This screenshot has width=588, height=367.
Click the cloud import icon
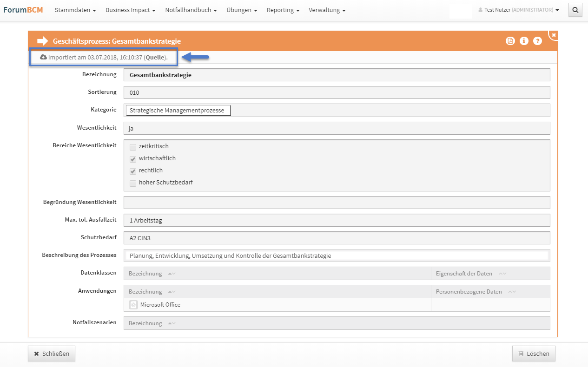(x=44, y=57)
